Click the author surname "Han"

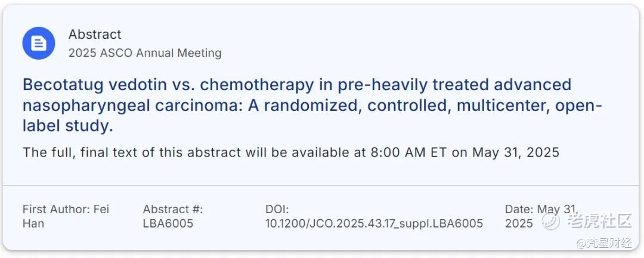tap(33, 223)
